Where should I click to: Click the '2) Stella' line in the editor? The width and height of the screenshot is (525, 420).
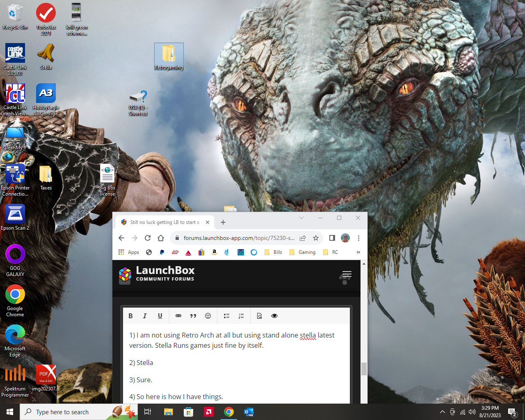tap(141, 363)
